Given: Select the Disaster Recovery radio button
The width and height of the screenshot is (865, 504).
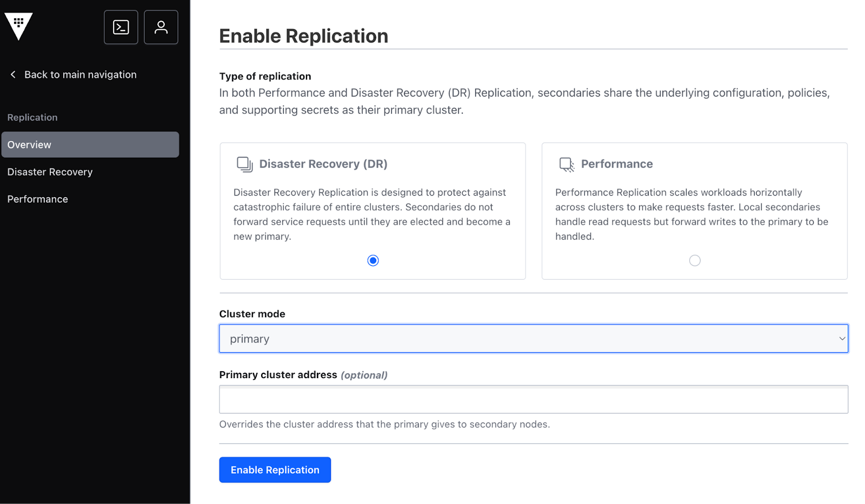Looking at the screenshot, I should point(373,260).
